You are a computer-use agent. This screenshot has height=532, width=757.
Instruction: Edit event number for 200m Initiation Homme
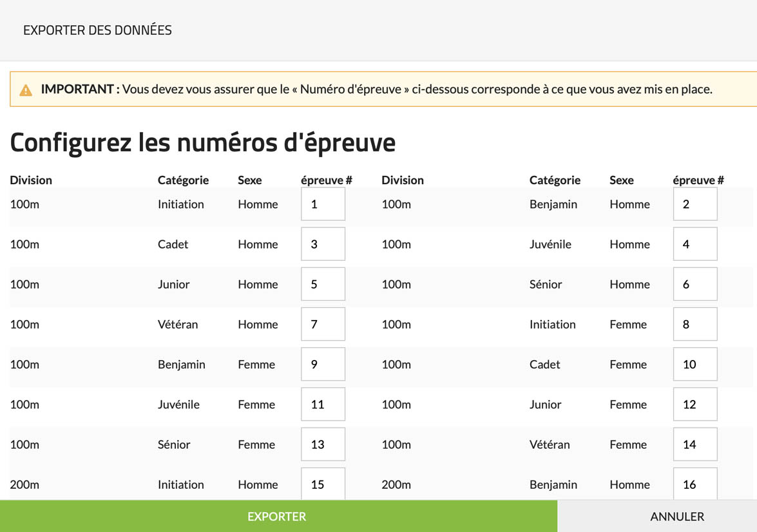(323, 484)
